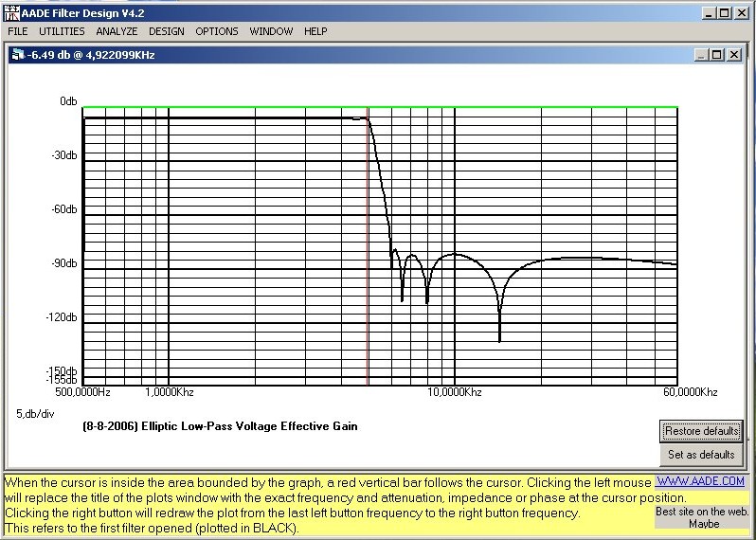Screen dimensions: 756x540
Task: Open the WINDOW menu
Action: coord(271,31)
